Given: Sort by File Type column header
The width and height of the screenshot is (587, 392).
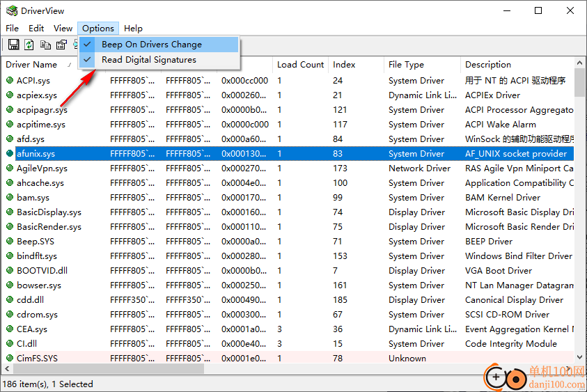Looking at the screenshot, I should coord(422,64).
